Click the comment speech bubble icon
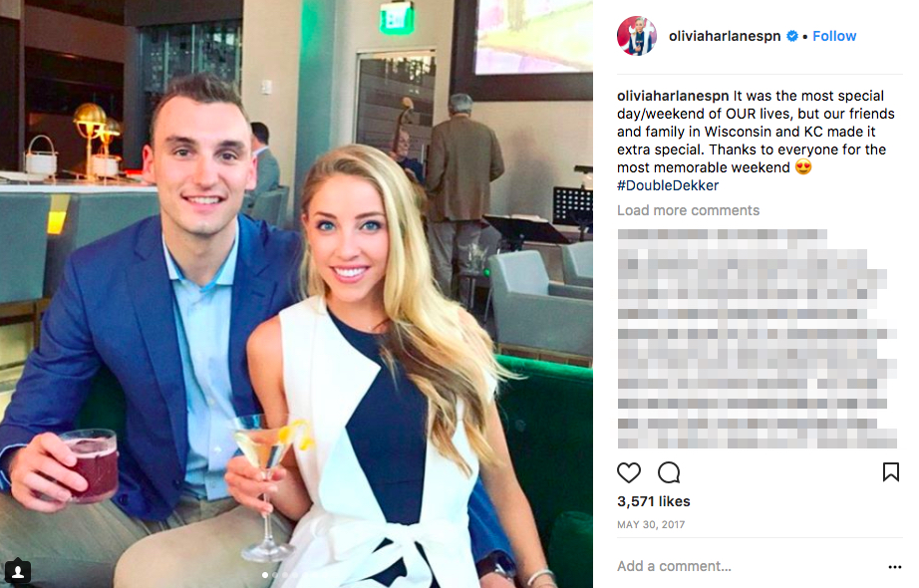Image resolution: width=919 pixels, height=588 pixels. (669, 472)
